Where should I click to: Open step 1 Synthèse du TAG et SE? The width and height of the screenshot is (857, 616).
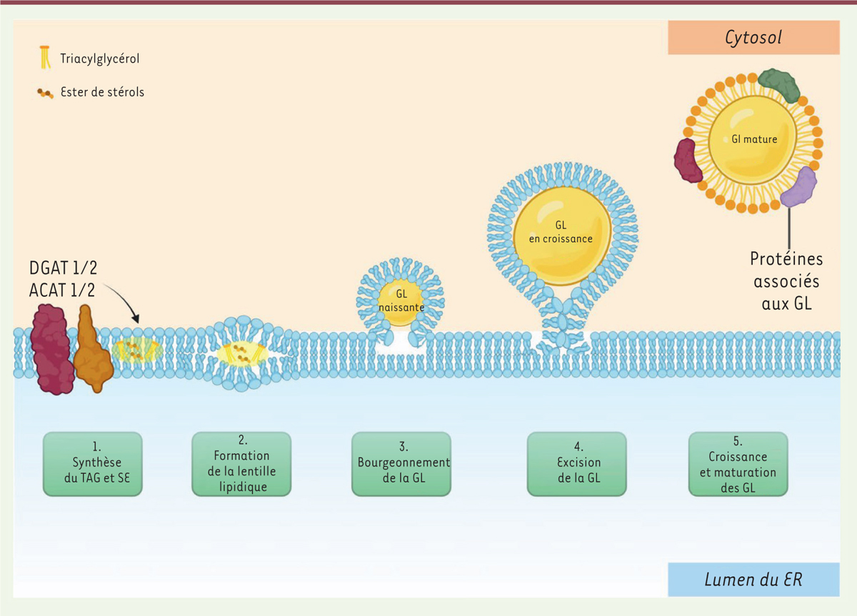[x=93, y=464]
